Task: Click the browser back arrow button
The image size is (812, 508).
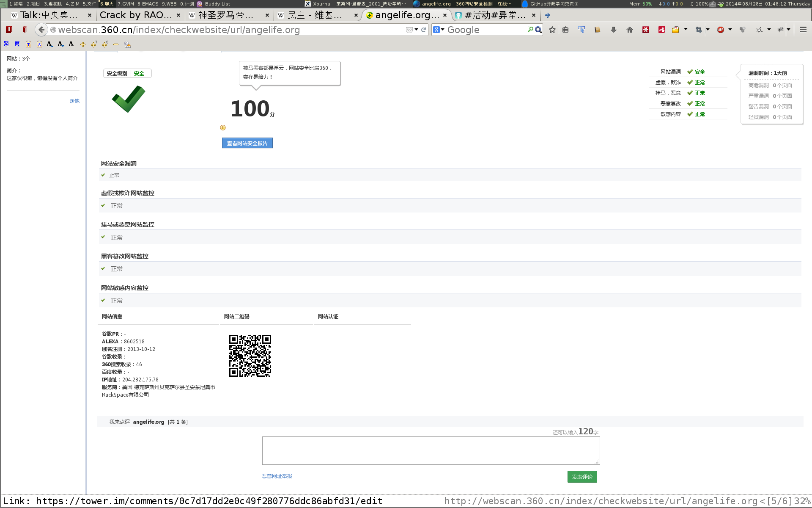Action: 41,30
